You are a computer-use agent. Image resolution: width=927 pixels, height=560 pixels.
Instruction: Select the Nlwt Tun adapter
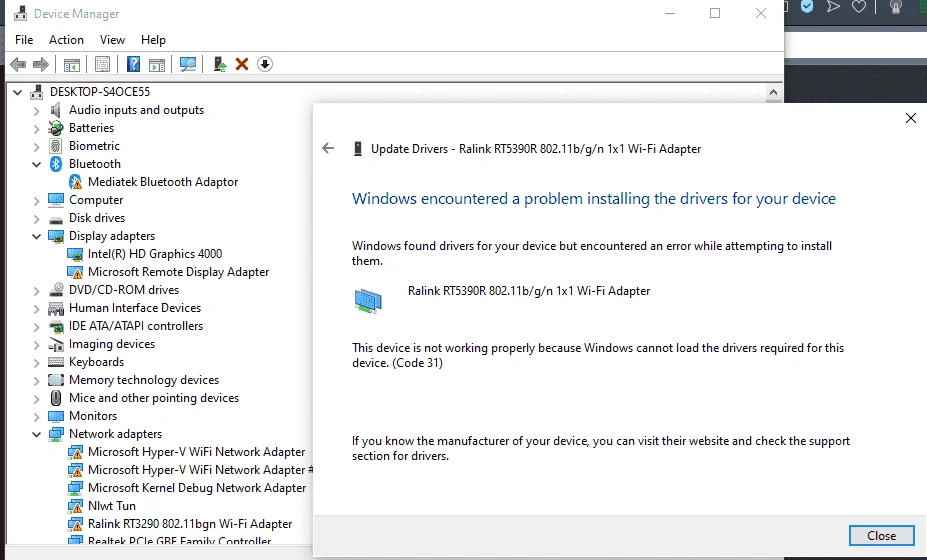tap(112, 506)
